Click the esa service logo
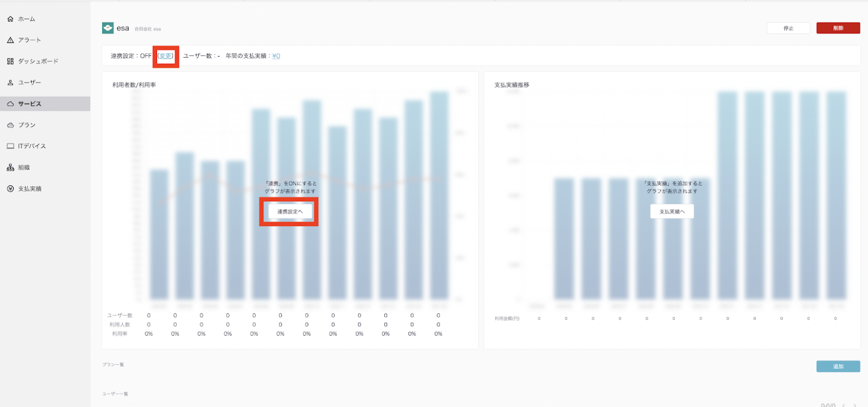This screenshot has width=868, height=407. pos(107,28)
